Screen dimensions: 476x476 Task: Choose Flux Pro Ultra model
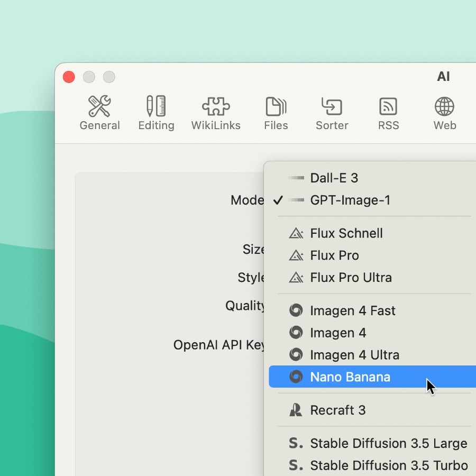click(351, 278)
